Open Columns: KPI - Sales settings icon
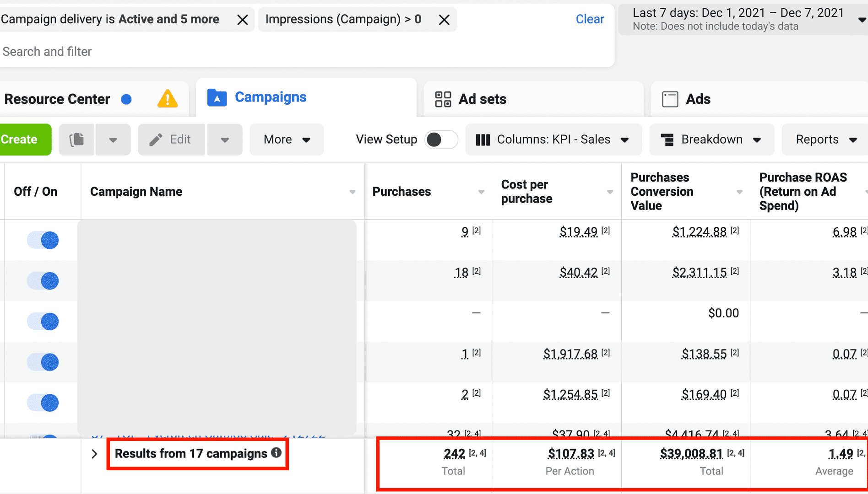Viewport: 868px width, 494px height. 483,140
